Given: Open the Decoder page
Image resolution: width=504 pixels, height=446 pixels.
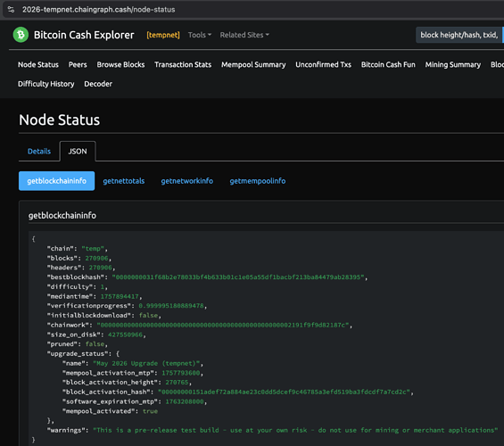Looking at the screenshot, I should click(x=98, y=84).
